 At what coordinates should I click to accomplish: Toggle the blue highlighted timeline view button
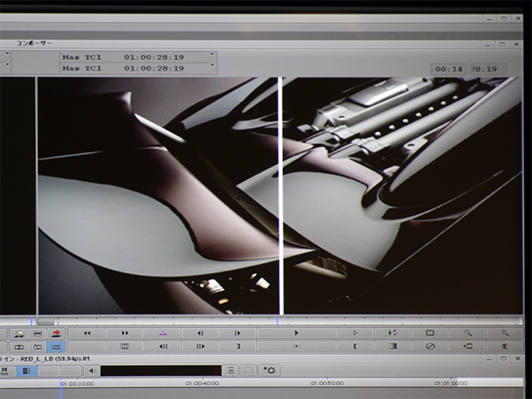(x=27, y=371)
